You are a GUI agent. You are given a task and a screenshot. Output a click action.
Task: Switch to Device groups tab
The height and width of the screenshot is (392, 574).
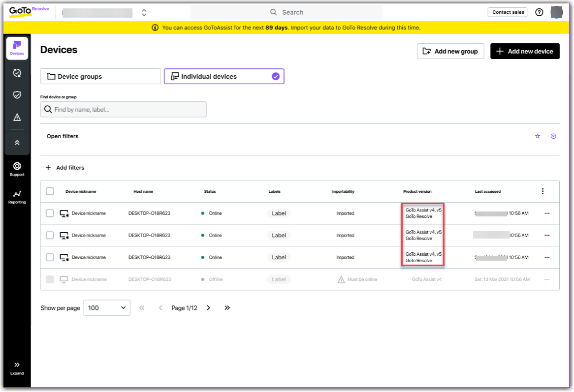pyautogui.click(x=100, y=76)
